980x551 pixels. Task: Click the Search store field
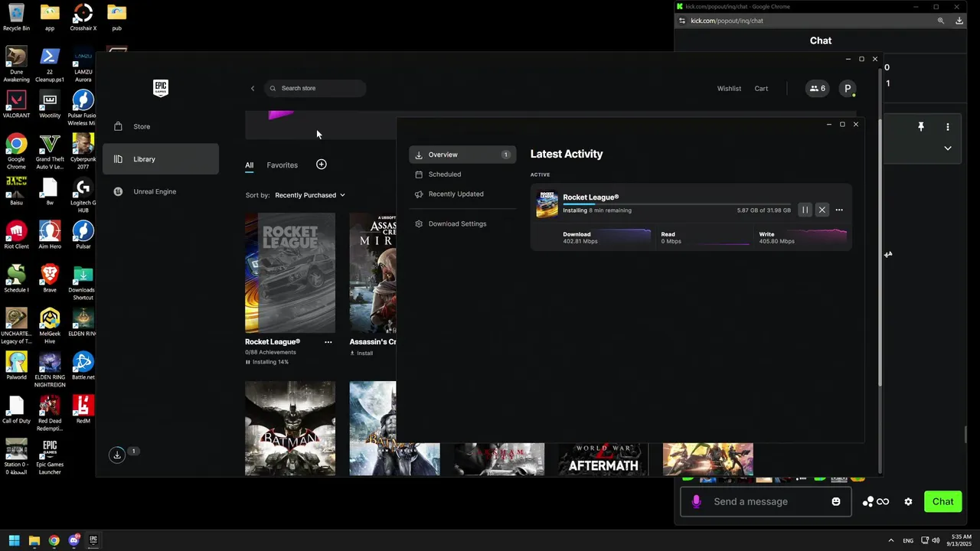coord(315,88)
